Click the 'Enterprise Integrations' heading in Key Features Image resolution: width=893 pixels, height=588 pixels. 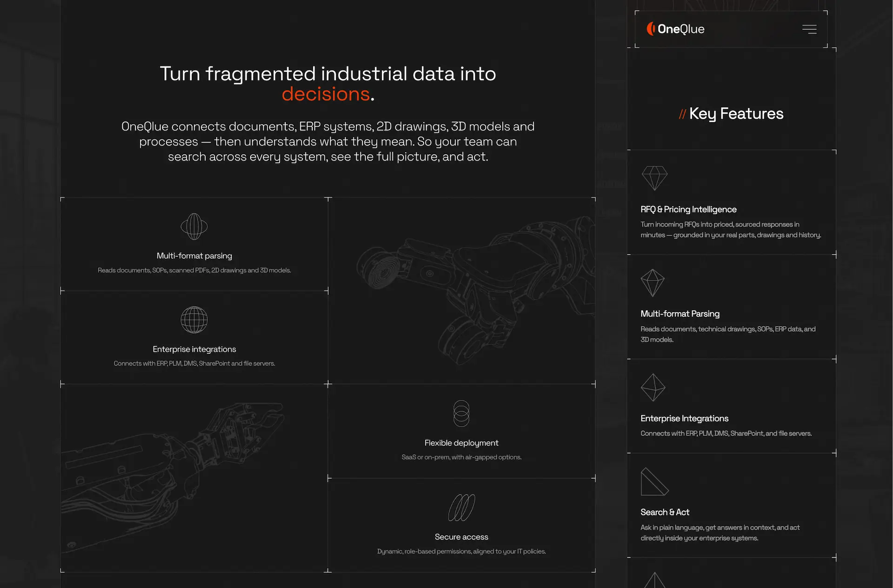[685, 419]
